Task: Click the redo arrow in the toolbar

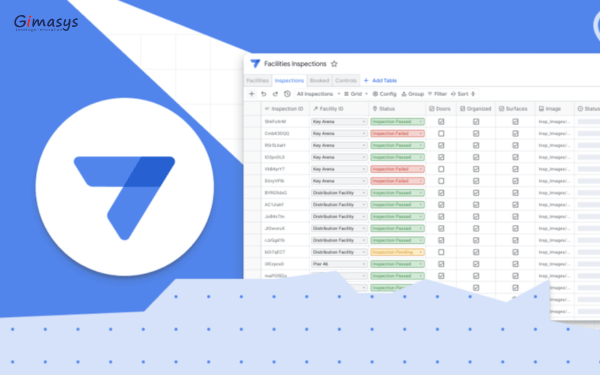Action: [x=275, y=94]
